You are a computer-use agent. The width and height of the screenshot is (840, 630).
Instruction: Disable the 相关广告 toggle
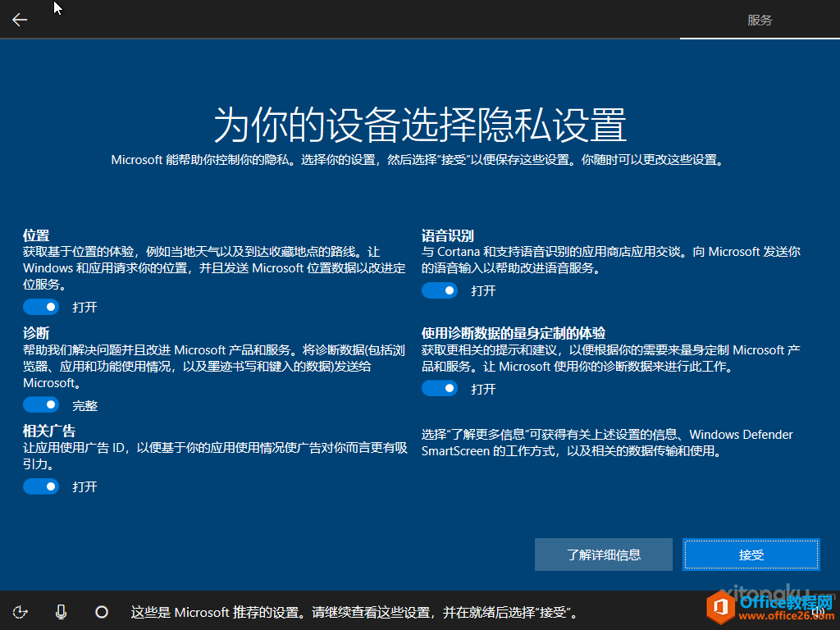(41, 486)
